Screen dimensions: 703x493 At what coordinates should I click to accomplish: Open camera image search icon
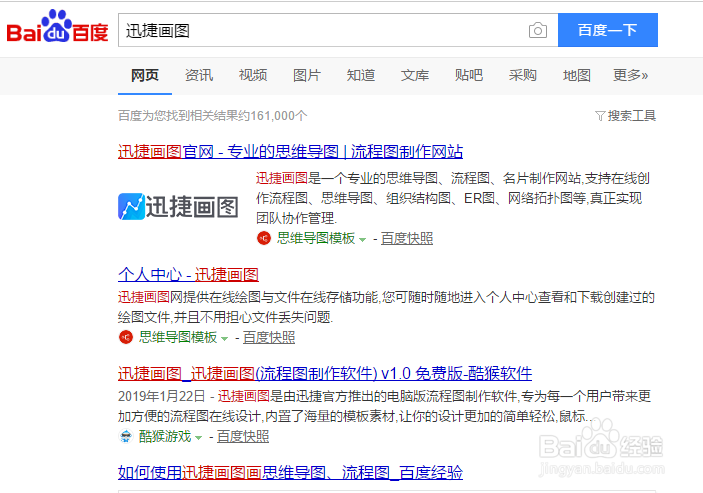point(538,30)
